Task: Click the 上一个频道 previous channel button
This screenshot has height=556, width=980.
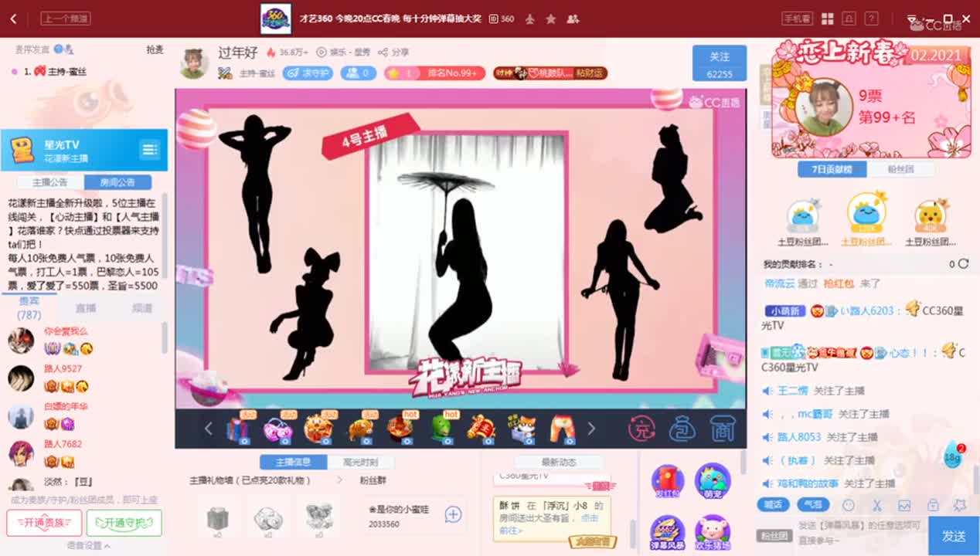Action: pyautogui.click(x=66, y=19)
